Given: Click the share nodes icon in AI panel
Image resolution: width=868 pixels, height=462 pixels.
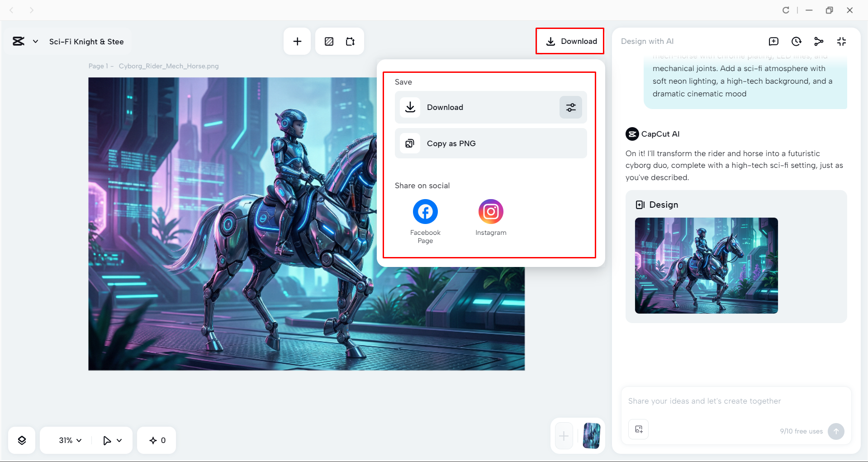Looking at the screenshot, I should pos(819,42).
